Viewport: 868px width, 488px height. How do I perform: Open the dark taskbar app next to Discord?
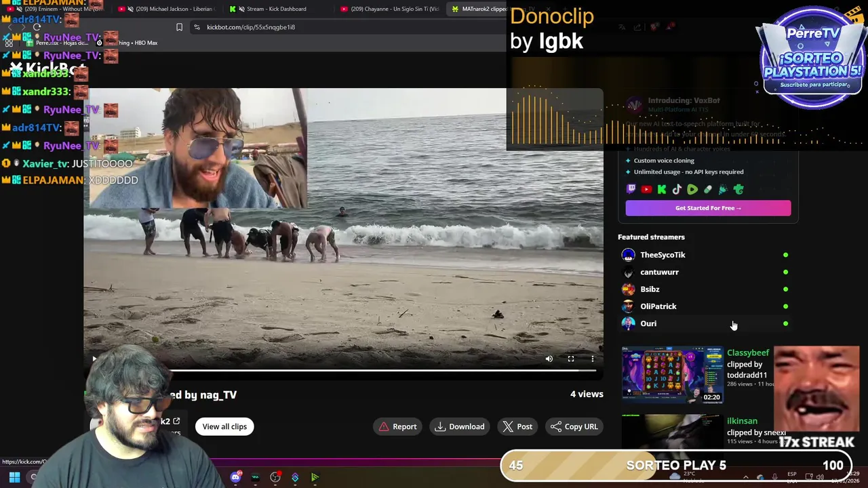255,477
